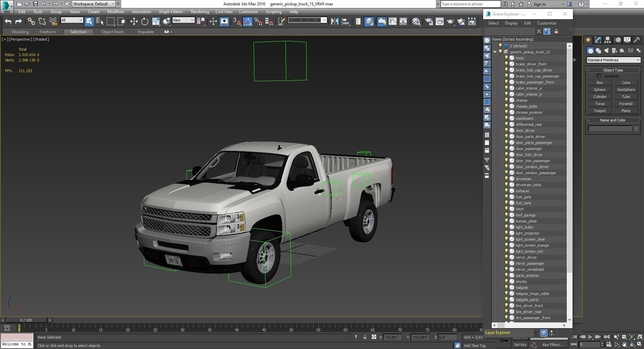Toggle visibility bulb for exhaust
Viewport: 644px width, 349px height.
click(x=506, y=191)
